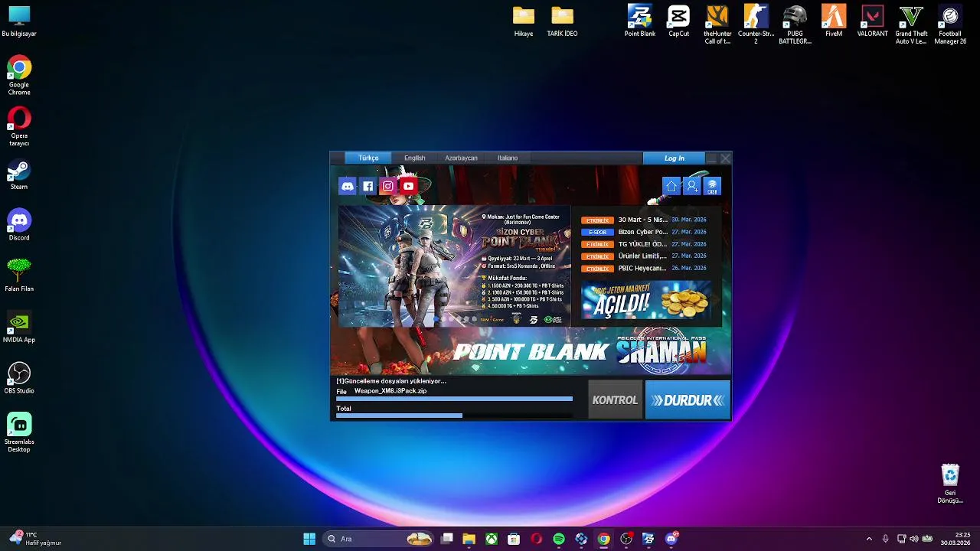The image size is (980, 551).
Task: Select the TARİK İDEO folder on the desktop
Action: tap(562, 21)
